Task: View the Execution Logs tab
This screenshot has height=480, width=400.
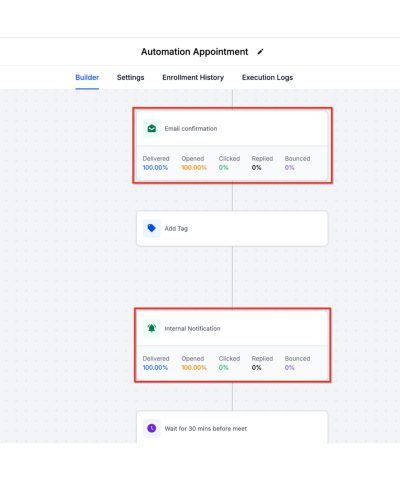Action: 267,77
